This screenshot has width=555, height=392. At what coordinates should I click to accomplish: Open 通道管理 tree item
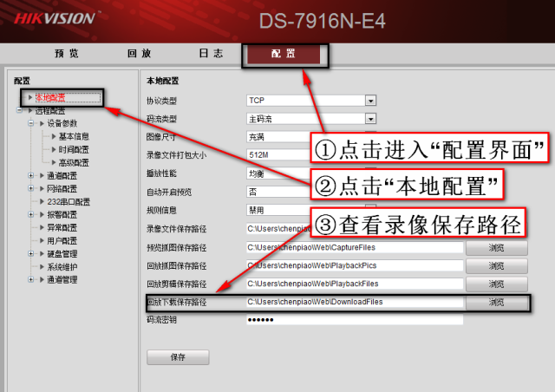pos(62,280)
